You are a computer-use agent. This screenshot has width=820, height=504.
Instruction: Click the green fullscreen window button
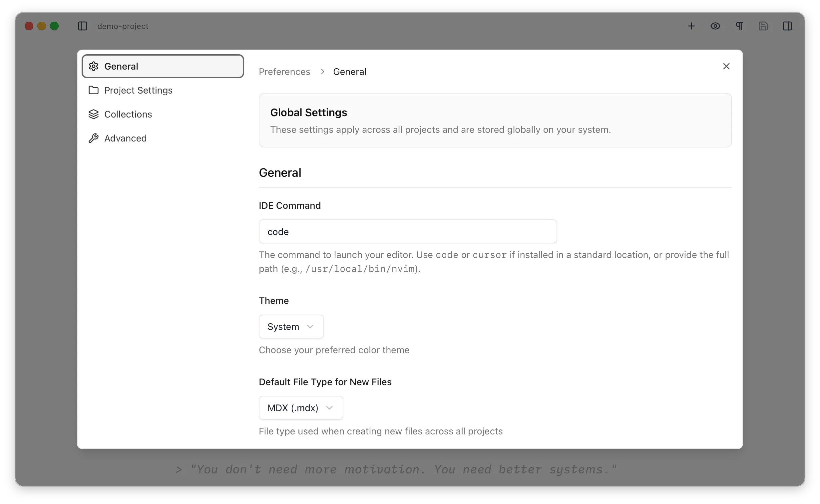54,26
